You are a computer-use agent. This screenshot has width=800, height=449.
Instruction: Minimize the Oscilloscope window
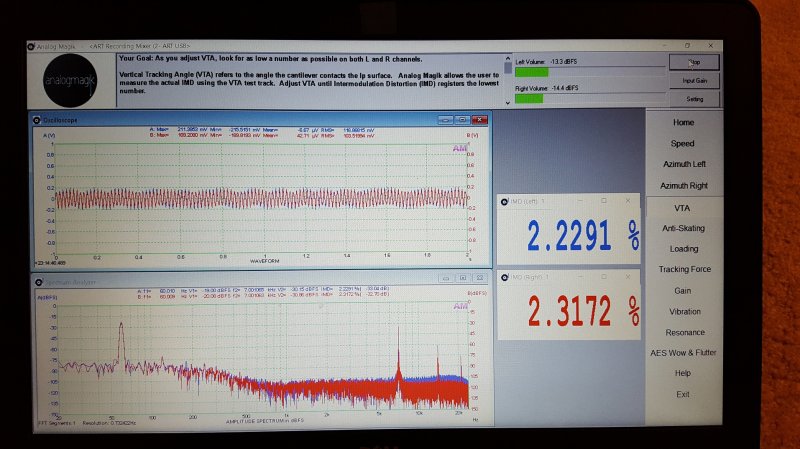pos(445,120)
